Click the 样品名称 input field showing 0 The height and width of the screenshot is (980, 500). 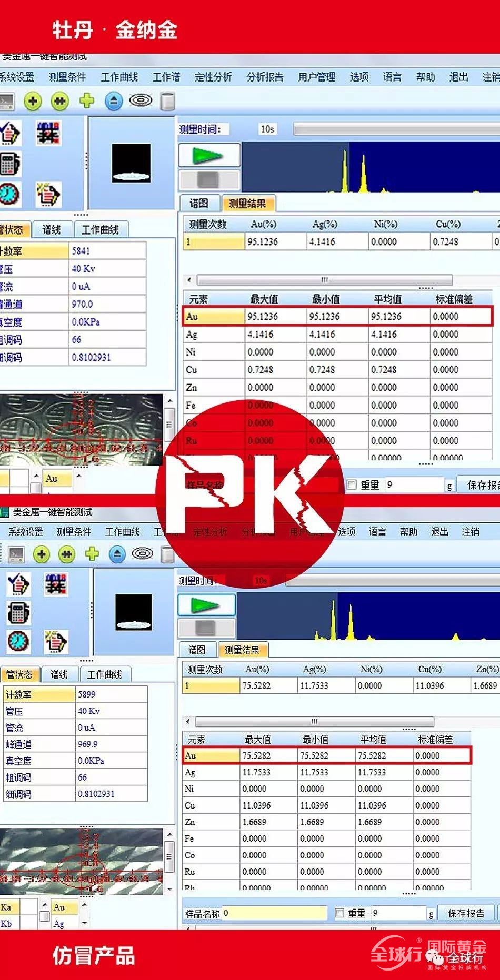click(x=275, y=913)
